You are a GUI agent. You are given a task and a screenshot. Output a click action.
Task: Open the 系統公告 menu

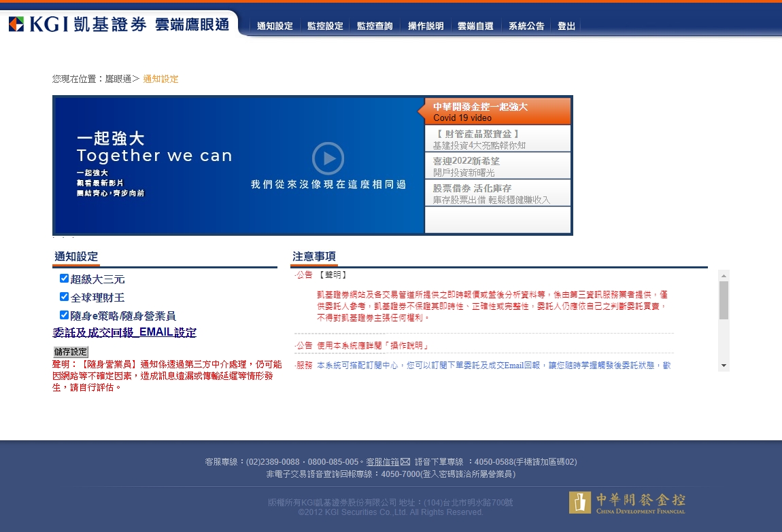[x=526, y=26]
